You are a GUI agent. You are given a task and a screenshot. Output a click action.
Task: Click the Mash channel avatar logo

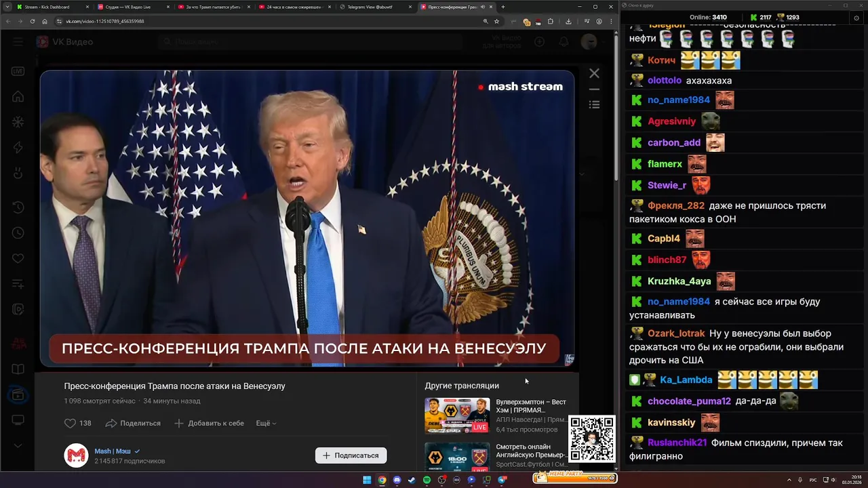click(76, 455)
